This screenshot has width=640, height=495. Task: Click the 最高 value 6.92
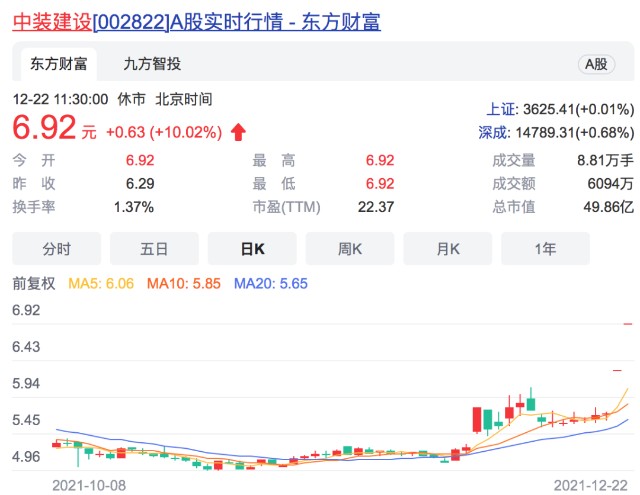click(x=380, y=160)
